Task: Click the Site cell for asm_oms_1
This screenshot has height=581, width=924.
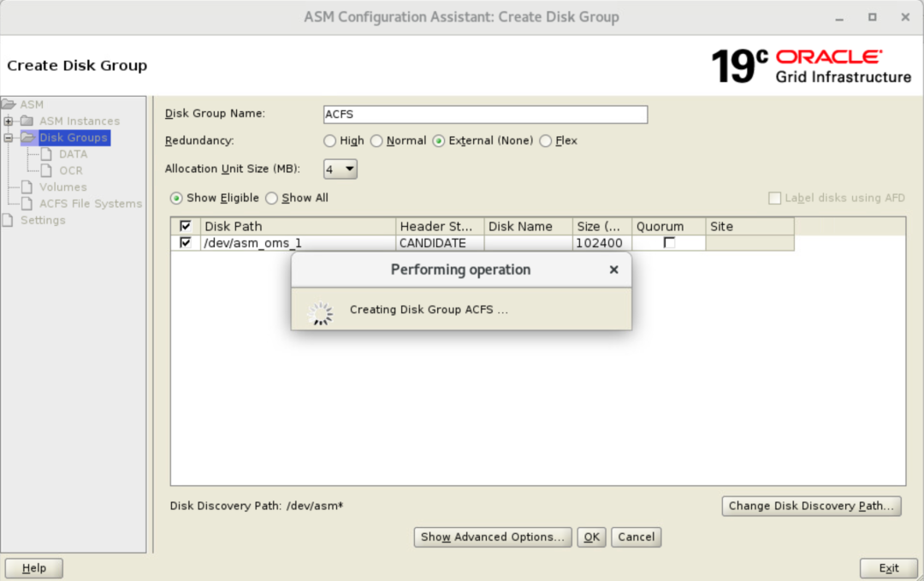Action: tap(749, 243)
